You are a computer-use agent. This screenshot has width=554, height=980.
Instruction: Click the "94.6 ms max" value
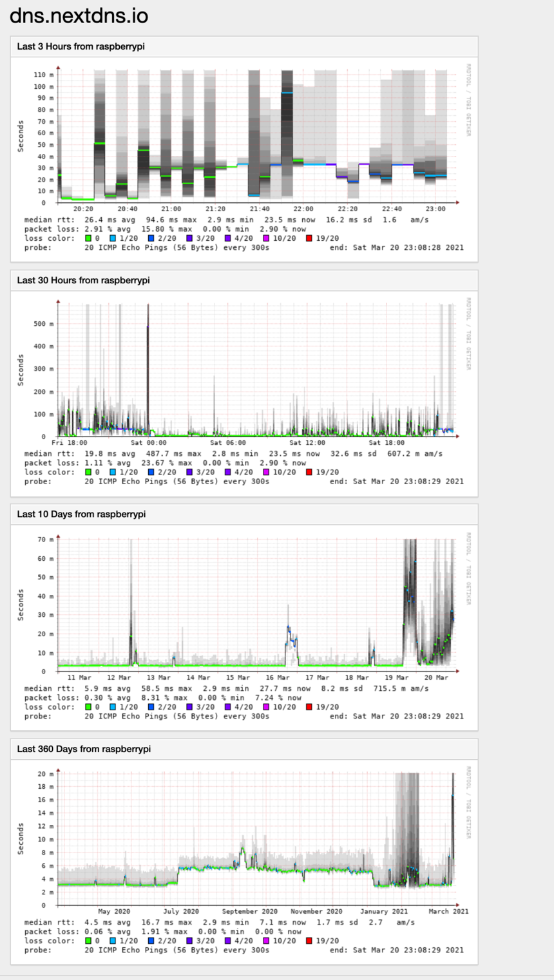click(171, 220)
